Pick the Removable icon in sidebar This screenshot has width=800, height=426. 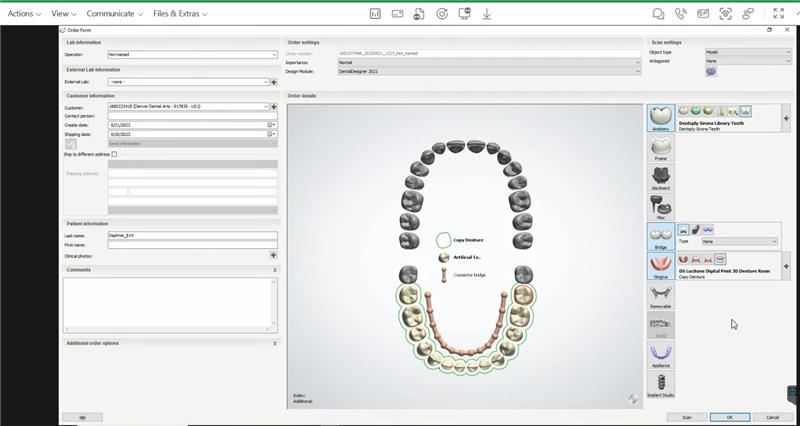coord(660,295)
